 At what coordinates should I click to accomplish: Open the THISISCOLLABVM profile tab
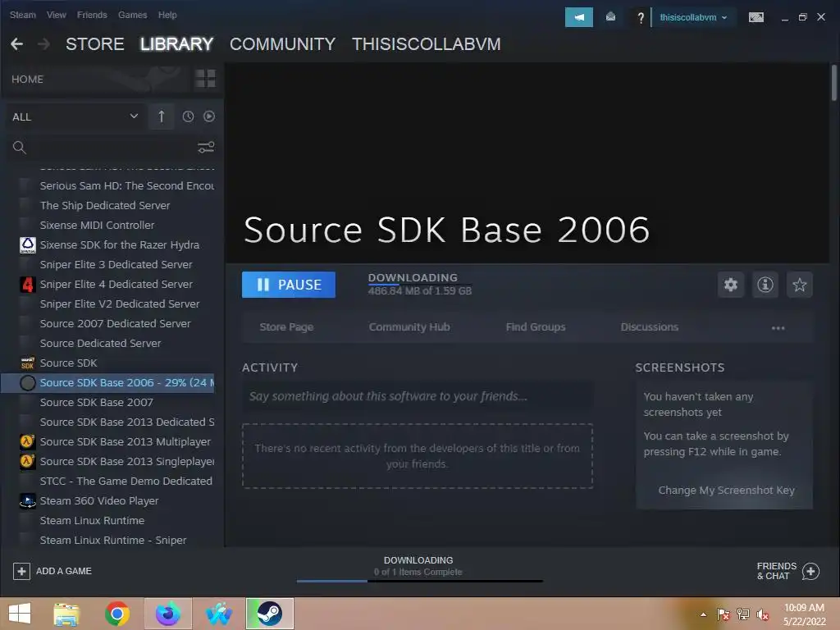[427, 44]
